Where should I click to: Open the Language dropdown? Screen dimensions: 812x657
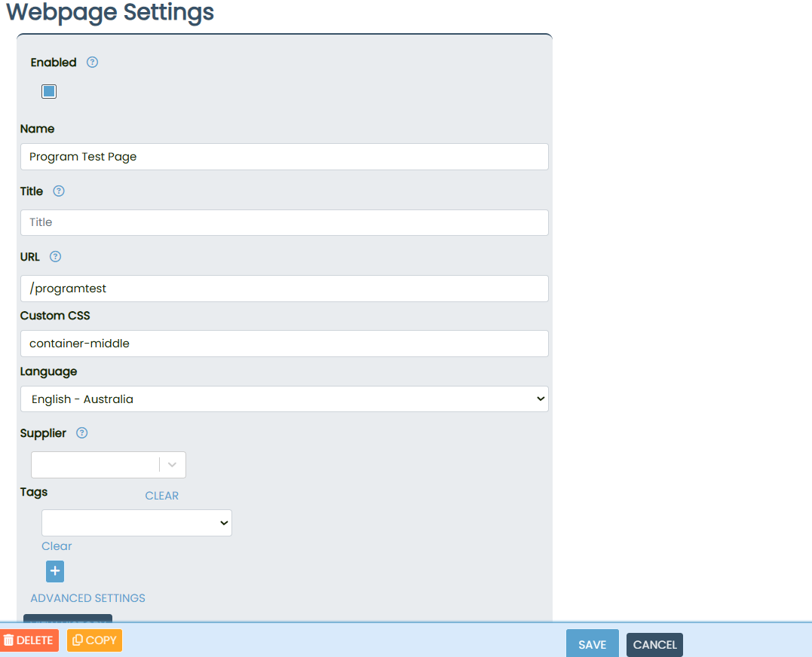pyautogui.click(x=284, y=399)
